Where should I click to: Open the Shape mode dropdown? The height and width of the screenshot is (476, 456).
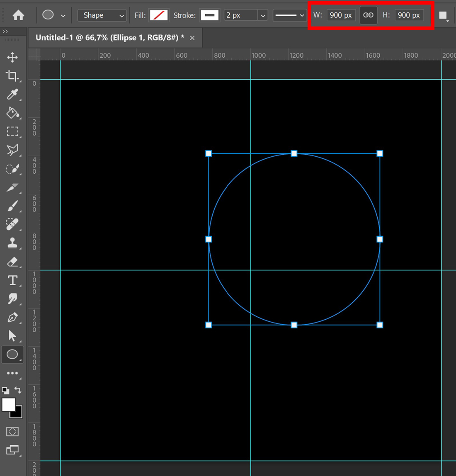coord(102,15)
